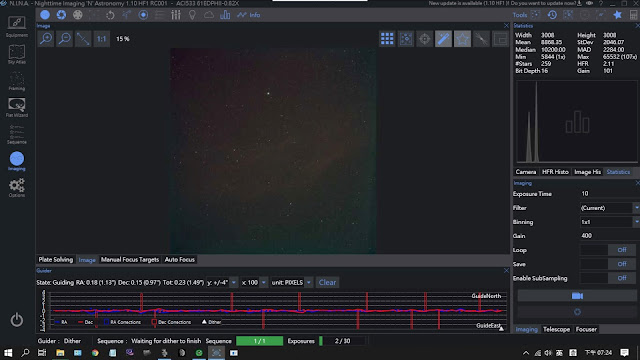Start live view with video camera button
Screen dimensions: 640x360
point(577,296)
